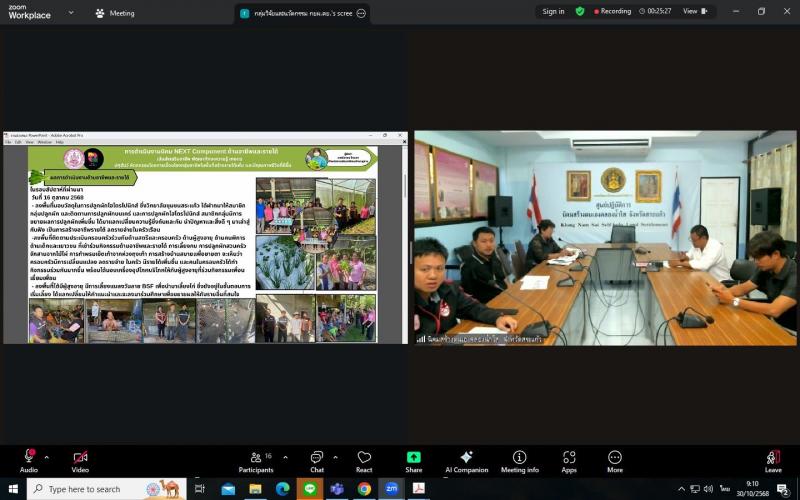Click network icon in system tray
800x500 pixels.
coord(695,489)
